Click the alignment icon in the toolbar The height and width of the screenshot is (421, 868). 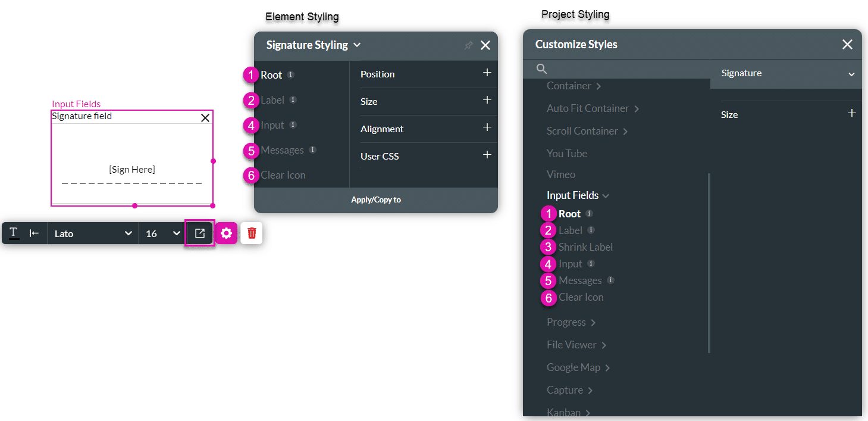tap(35, 233)
